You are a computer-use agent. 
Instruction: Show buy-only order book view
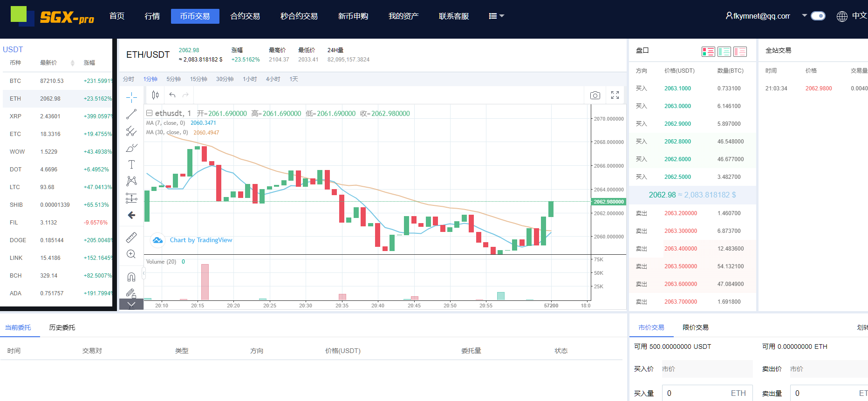724,52
